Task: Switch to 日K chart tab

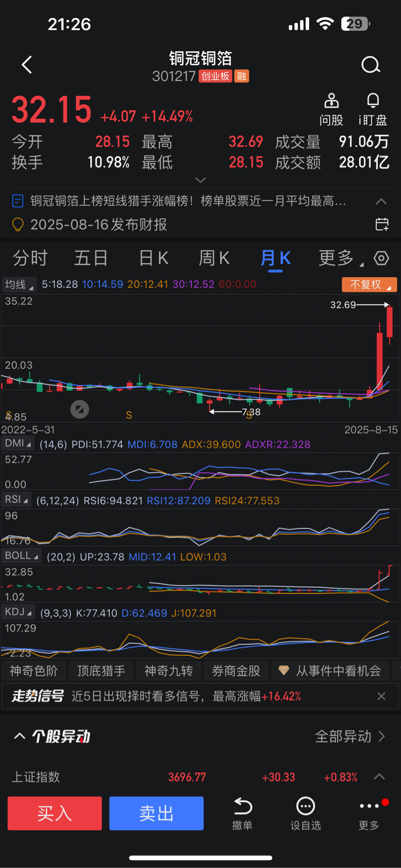Action: pos(154,258)
